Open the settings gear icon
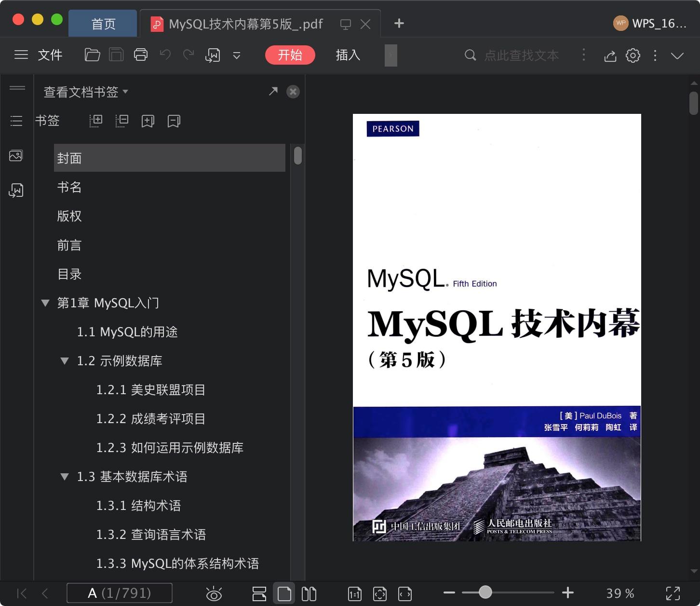 pyautogui.click(x=633, y=55)
